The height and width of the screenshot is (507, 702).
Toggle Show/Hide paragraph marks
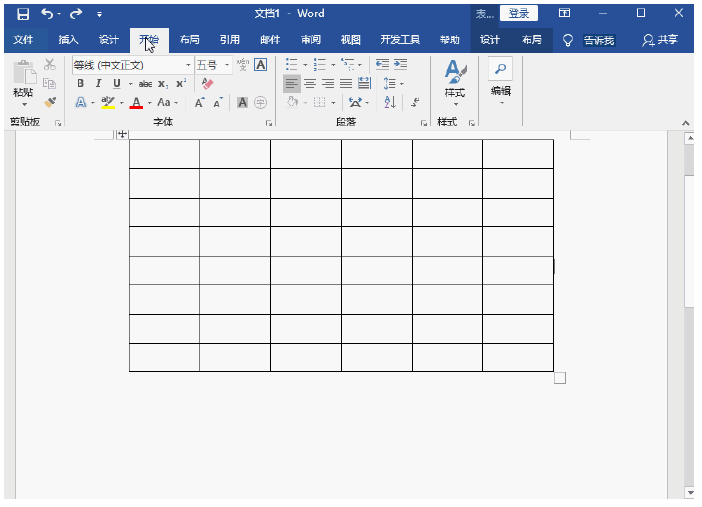[415, 103]
